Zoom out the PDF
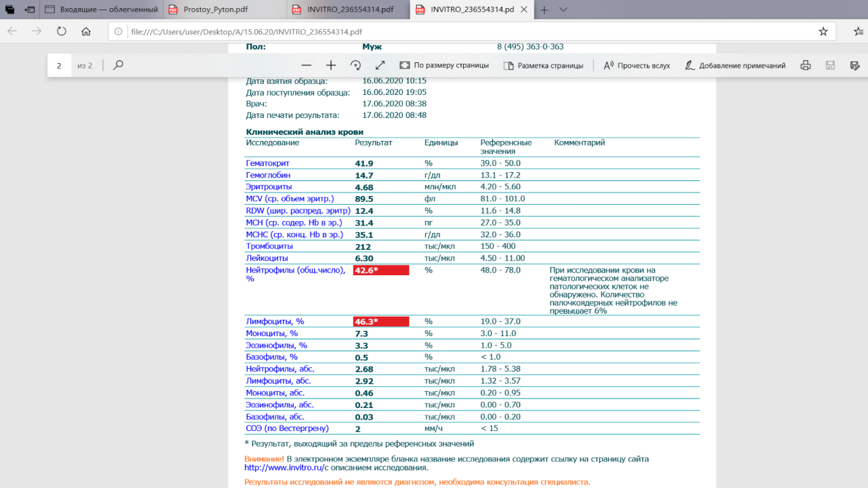The width and height of the screenshot is (868, 488). (x=307, y=66)
